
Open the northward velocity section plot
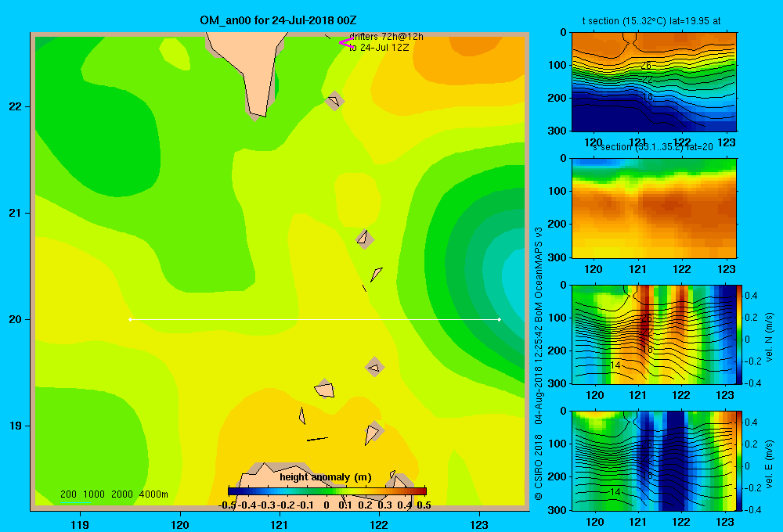654,334
